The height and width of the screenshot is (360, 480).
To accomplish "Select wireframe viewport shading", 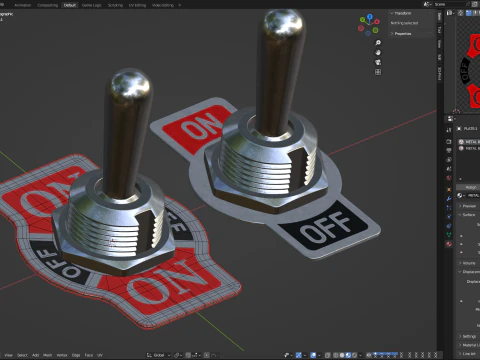I will point(336,355).
